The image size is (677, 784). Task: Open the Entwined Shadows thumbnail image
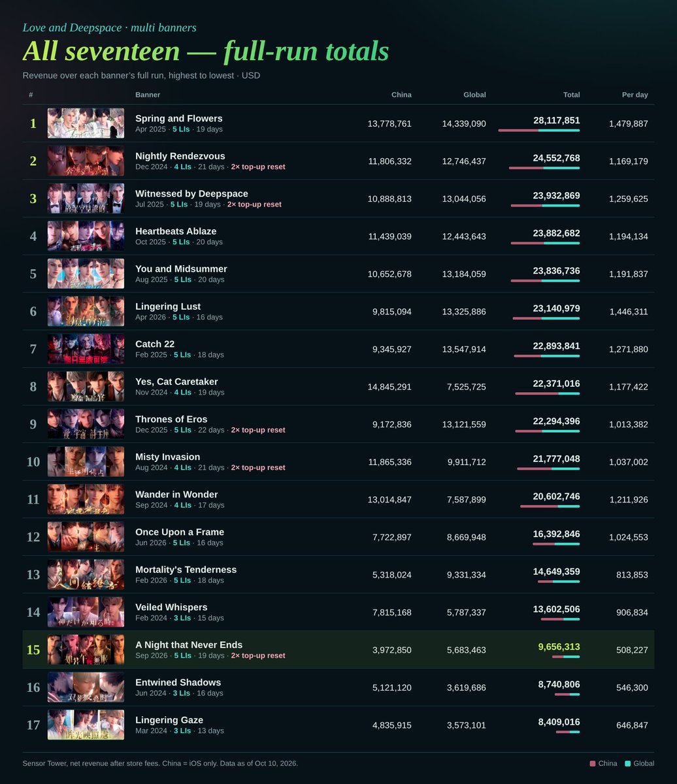86,687
